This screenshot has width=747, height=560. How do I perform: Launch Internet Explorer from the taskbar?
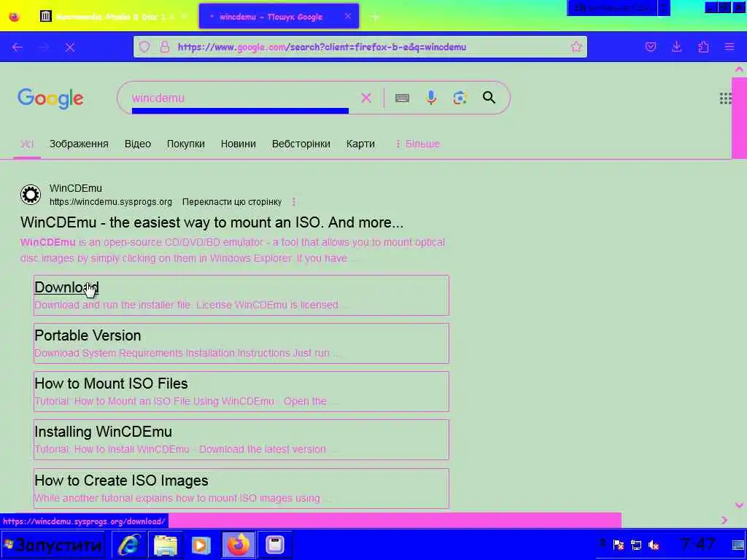coord(129,545)
